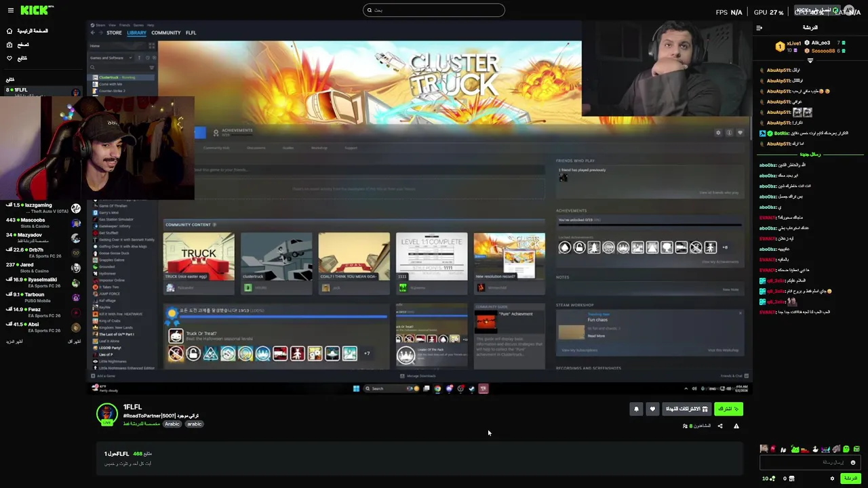Click the Gift Subscriptions button
Screen dimensions: 868x488
686,409
